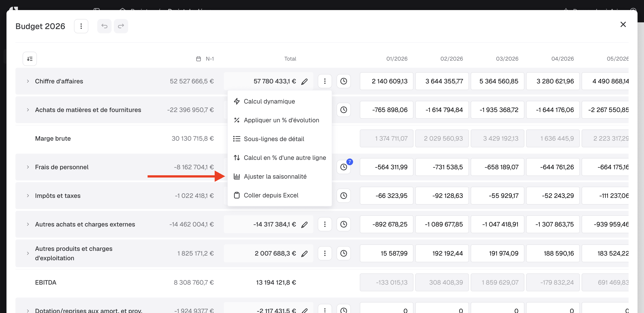Open the clock history for Chiffre d'affaires
Image resolution: width=644 pixels, height=313 pixels.
[x=343, y=81]
